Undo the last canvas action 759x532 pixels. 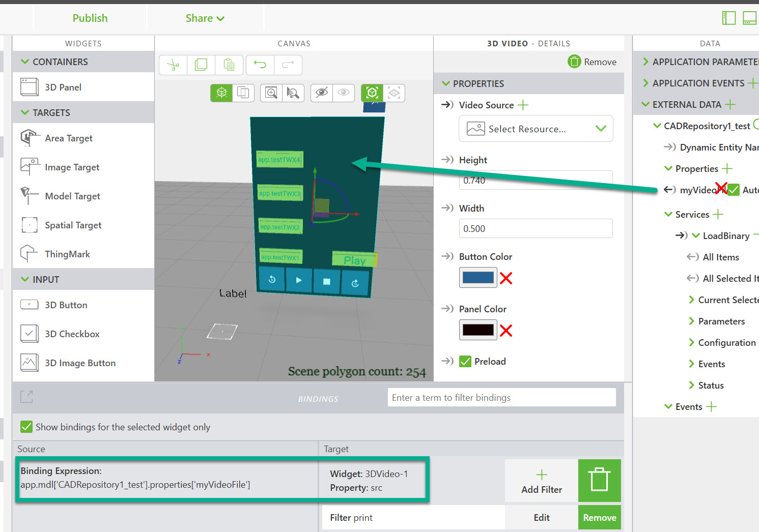coord(260,65)
